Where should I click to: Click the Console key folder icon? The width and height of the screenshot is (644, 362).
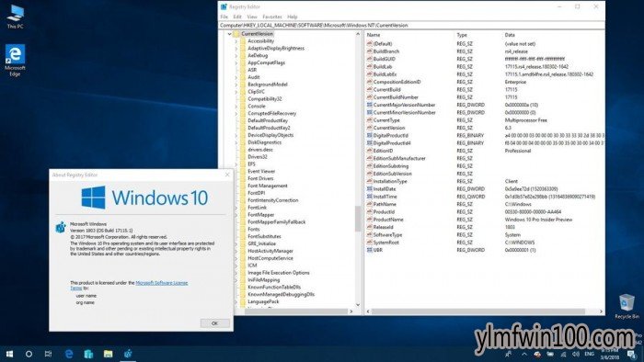pyautogui.click(x=243, y=107)
